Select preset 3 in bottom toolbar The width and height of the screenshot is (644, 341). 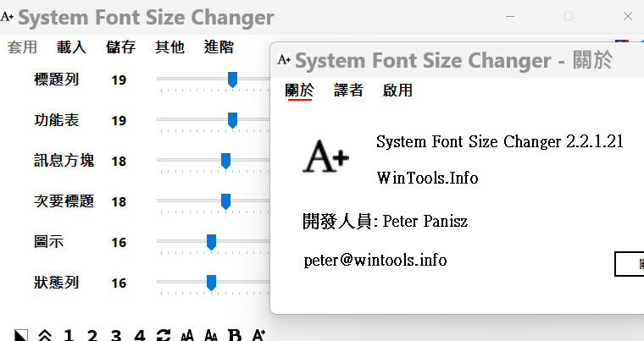click(x=116, y=335)
